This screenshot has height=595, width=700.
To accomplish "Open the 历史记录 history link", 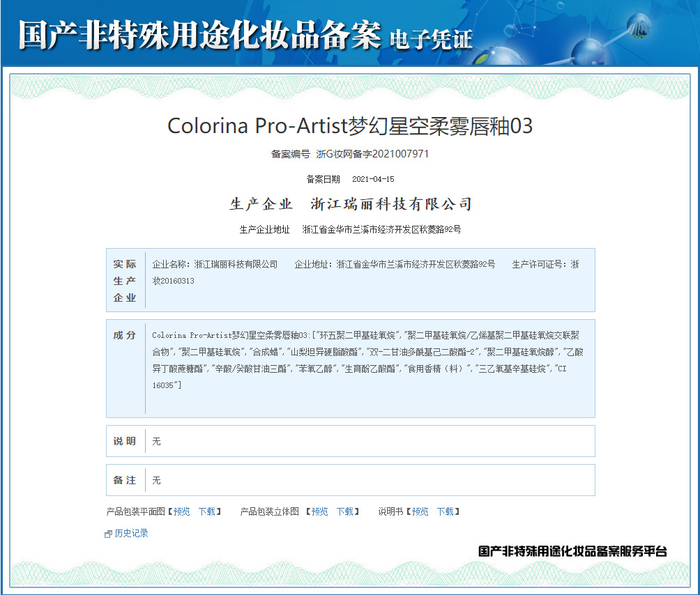I will pyautogui.click(x=131, y=533).
